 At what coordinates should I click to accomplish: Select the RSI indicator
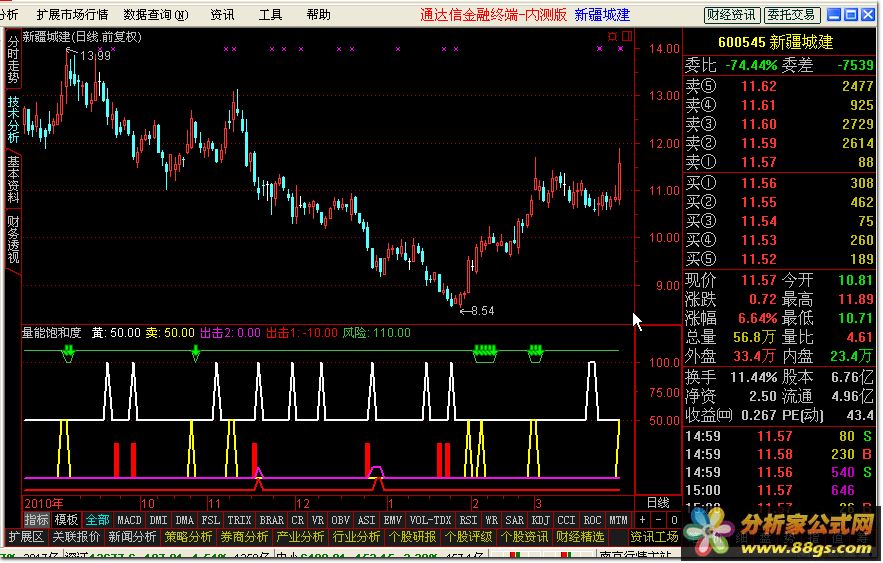point(468,520)
